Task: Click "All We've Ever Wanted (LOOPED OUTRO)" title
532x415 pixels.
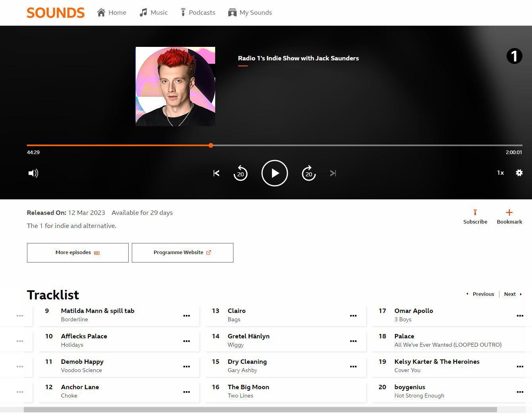Action: tap(448, 345)
